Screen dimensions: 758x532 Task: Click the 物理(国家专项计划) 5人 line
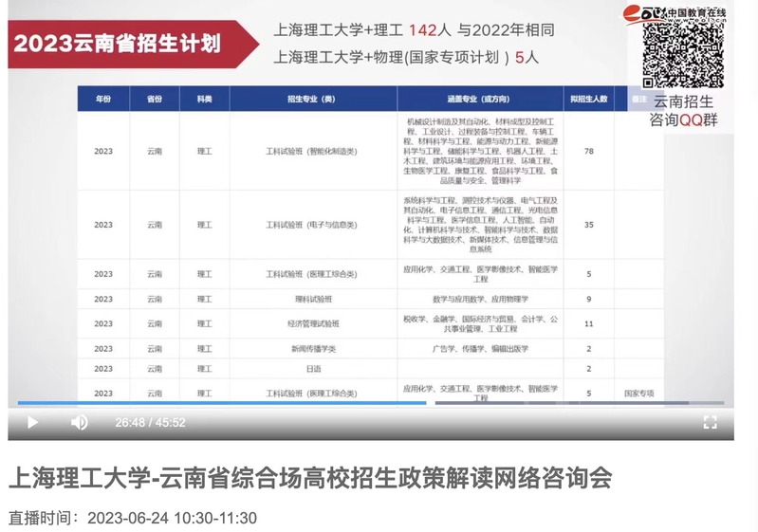[x=406, y=58]
